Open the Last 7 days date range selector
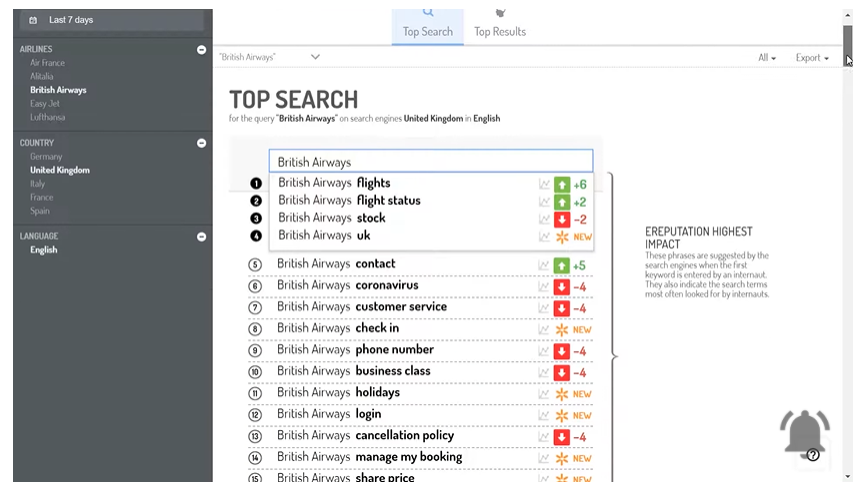 [x=112, y=20]
